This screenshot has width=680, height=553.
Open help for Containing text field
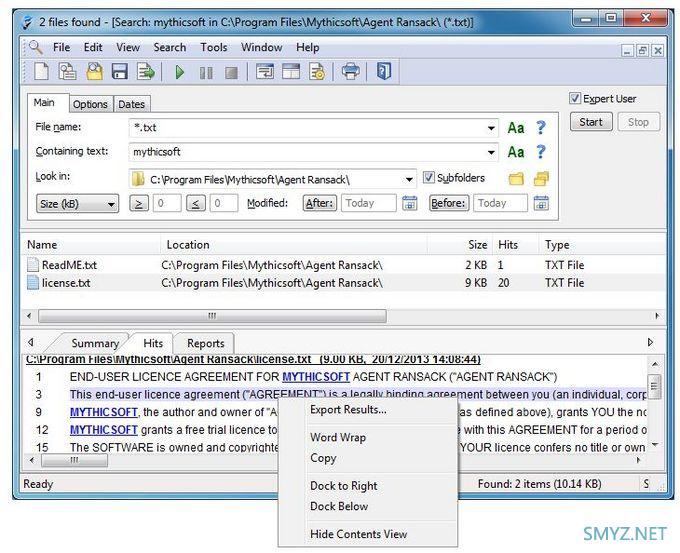click(541, 152)
